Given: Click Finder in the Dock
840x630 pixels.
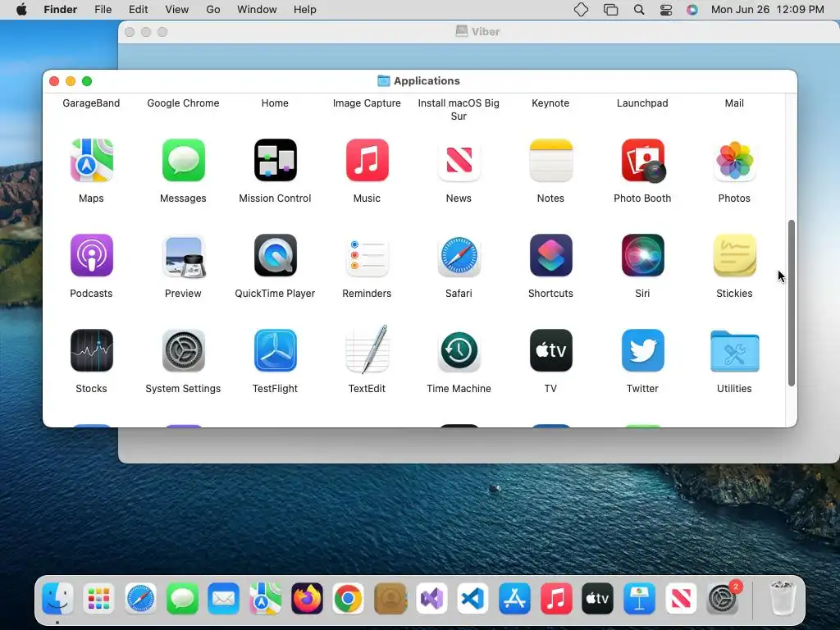Looking at the screenshot, I should click(57, 598).
